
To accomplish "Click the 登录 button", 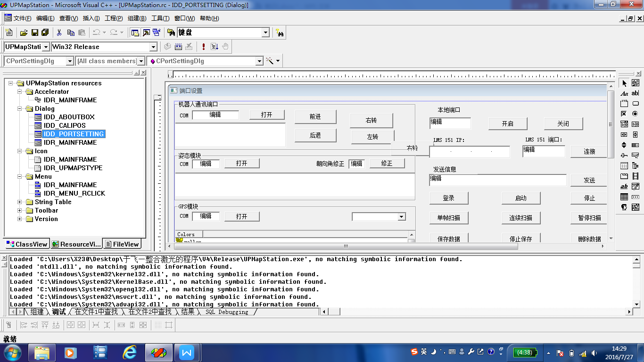I will (449, 198).
